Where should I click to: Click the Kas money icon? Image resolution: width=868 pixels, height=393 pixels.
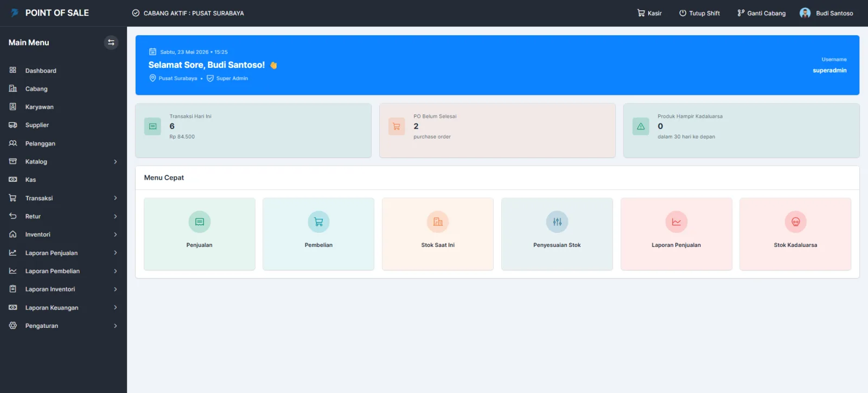tap(13, 180)
